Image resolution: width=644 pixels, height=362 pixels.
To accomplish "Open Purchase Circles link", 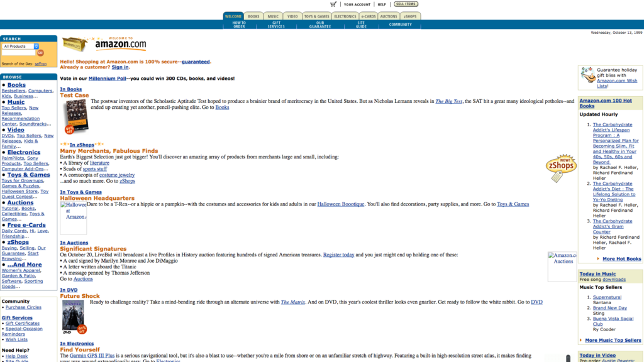I will pos(23,307).
